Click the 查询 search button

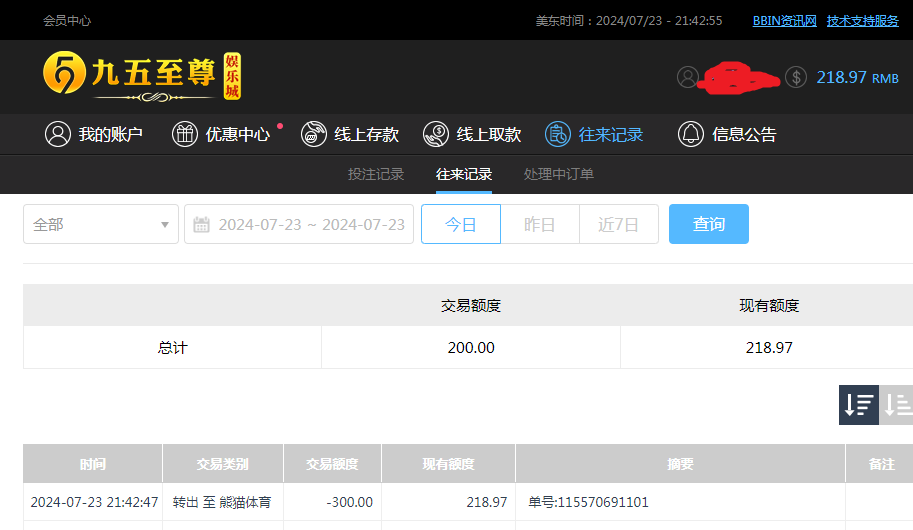coord(708,224)
